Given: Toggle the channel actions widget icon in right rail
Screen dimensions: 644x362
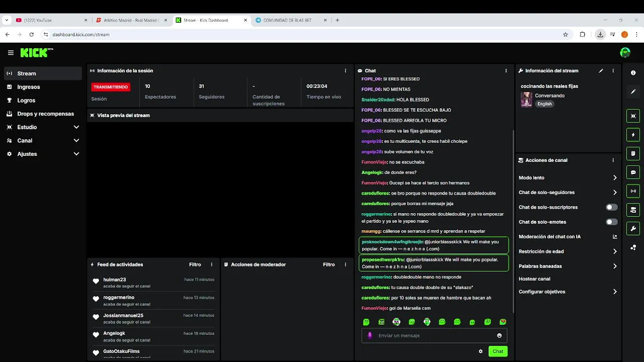Looking at the screenshot, I should (x=633, y=210).
